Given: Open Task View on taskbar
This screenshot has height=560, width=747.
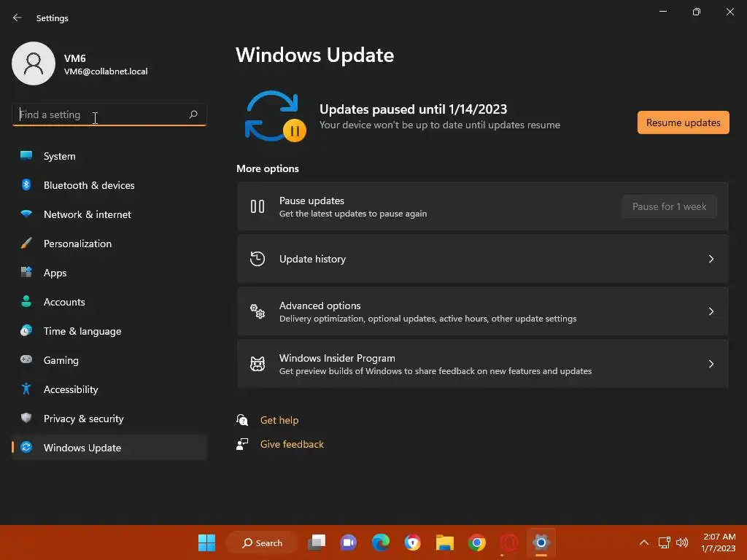Looking at the screenshot, I should (x=317, y=542).
